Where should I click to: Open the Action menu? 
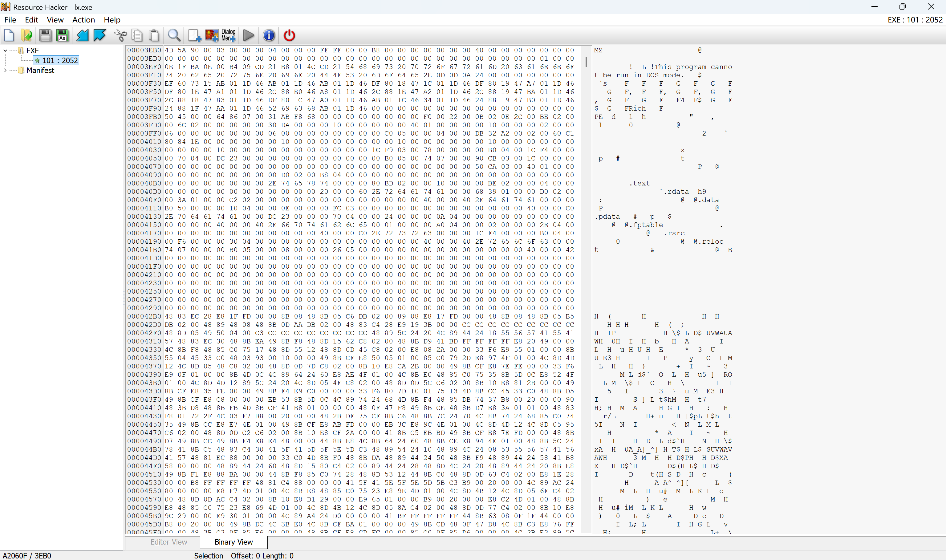pyautogui.click(x=83, y=20)
